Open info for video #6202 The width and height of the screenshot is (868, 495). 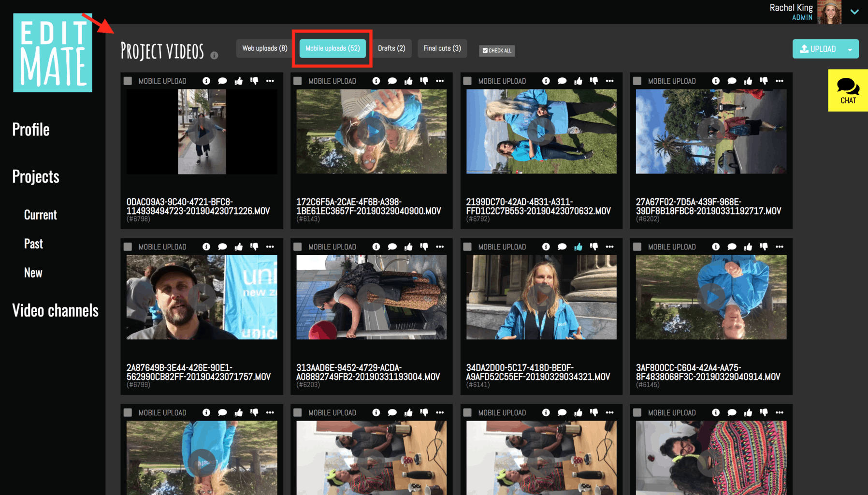click(x=716, y=81)
